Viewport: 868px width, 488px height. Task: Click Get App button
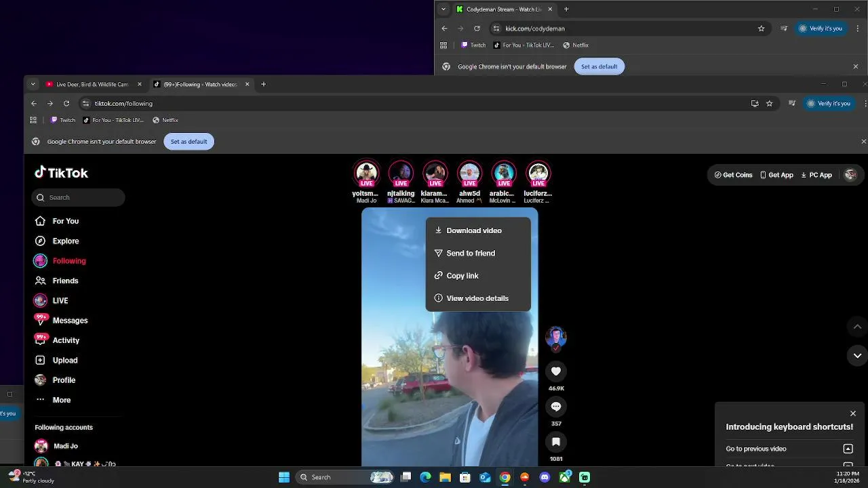(x=776, y=175)
